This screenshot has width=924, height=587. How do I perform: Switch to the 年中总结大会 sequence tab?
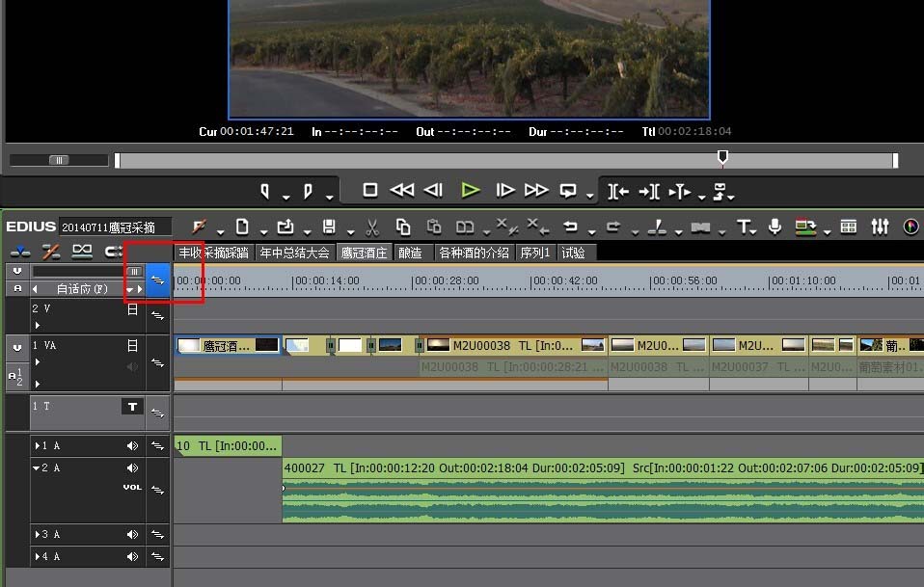coord(294,253)
